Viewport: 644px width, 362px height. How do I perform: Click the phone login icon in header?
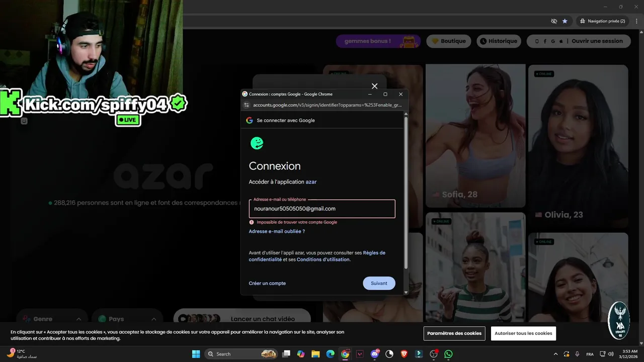pyautogui.click(x=537, y=41)
